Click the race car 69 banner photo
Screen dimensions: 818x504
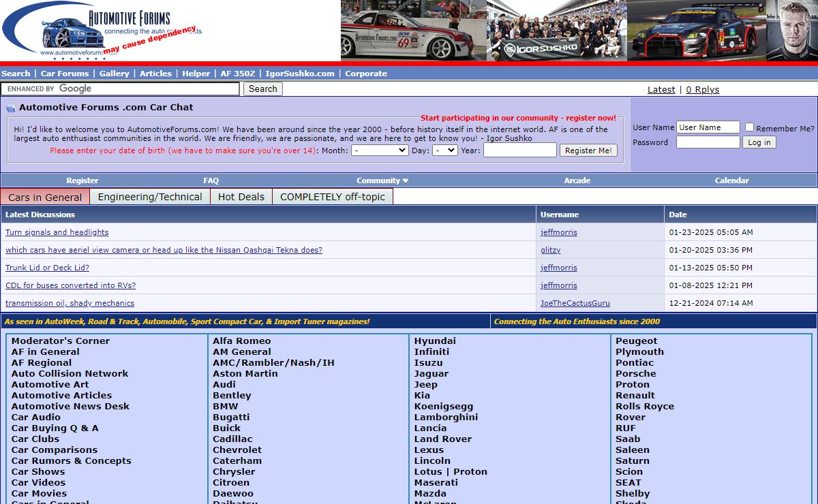click(x=413, y=31)
